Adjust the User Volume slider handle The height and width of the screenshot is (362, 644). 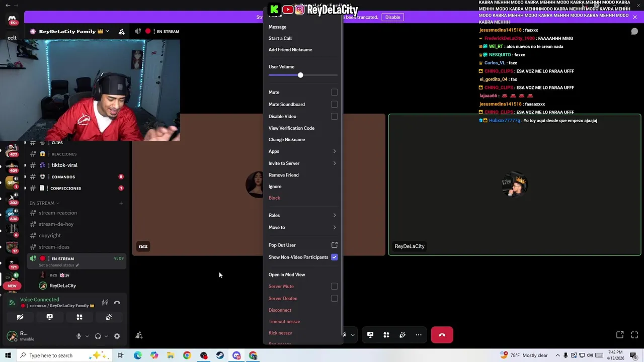coord(300,75)
